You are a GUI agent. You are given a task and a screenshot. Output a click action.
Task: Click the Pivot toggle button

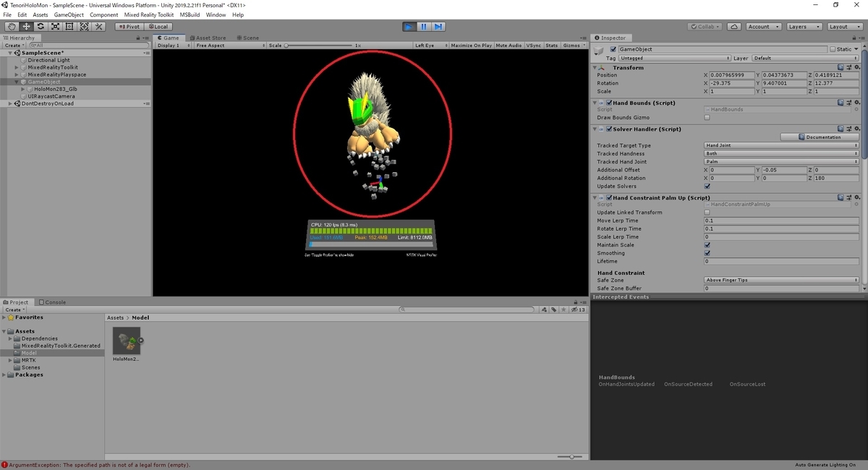(129, 27)
